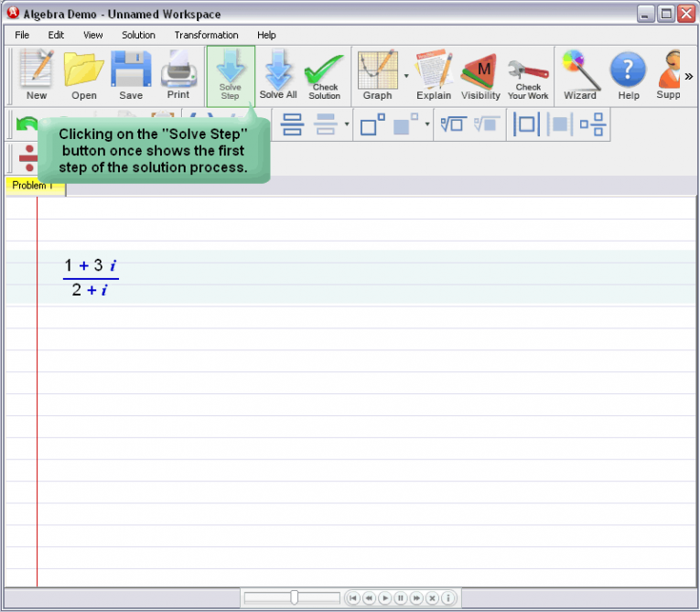
Task: Save the workspace with the Save icon
Action: (x=131, y=75)
